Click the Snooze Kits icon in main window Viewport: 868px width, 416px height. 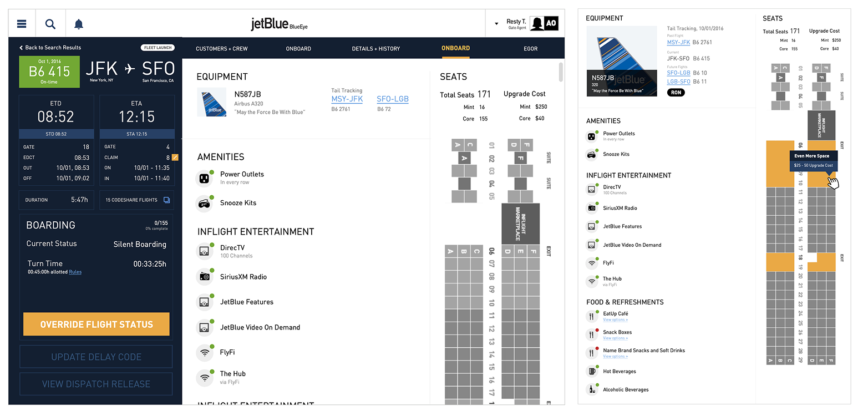[x=204, y=203]
